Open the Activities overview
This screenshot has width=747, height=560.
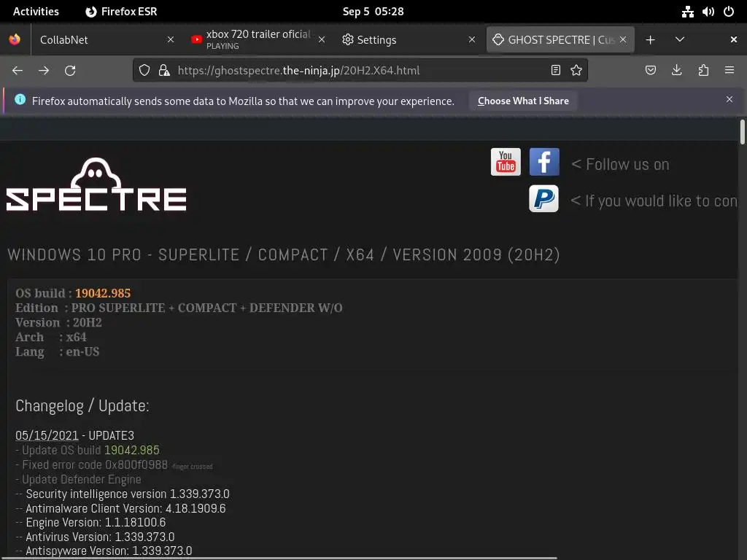(36, 12)
